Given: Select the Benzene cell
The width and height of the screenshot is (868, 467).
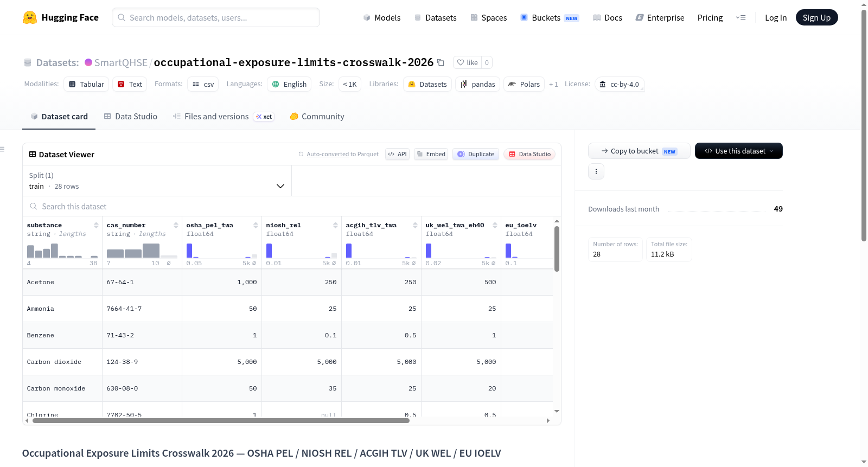Looking at the screenshot, I should point(62,335).
